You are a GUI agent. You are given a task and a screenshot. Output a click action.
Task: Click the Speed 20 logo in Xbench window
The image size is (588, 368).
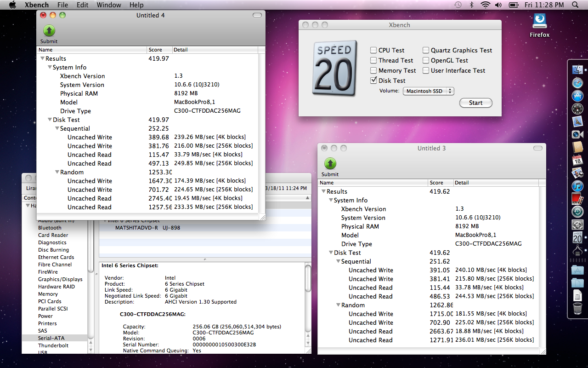(335, 68)
